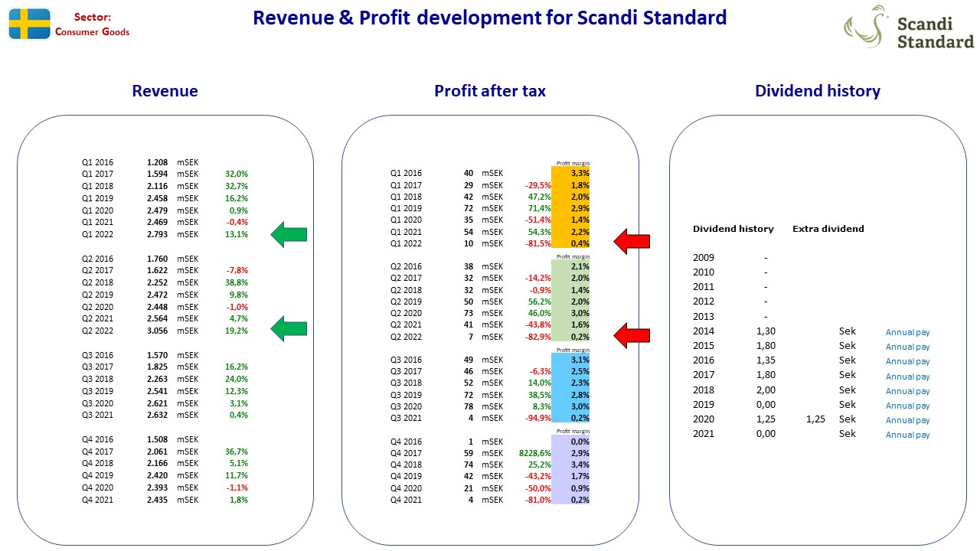Click the 2021 dividend value 0,00
The image size is (980, 551).
point(765,434)
